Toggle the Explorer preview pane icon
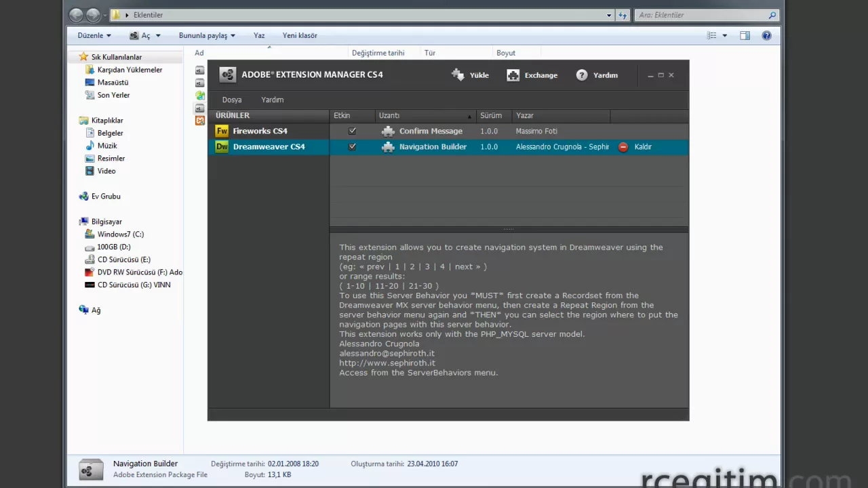The height and width of the screenshot is (488, 868). (x=745, y=35)
